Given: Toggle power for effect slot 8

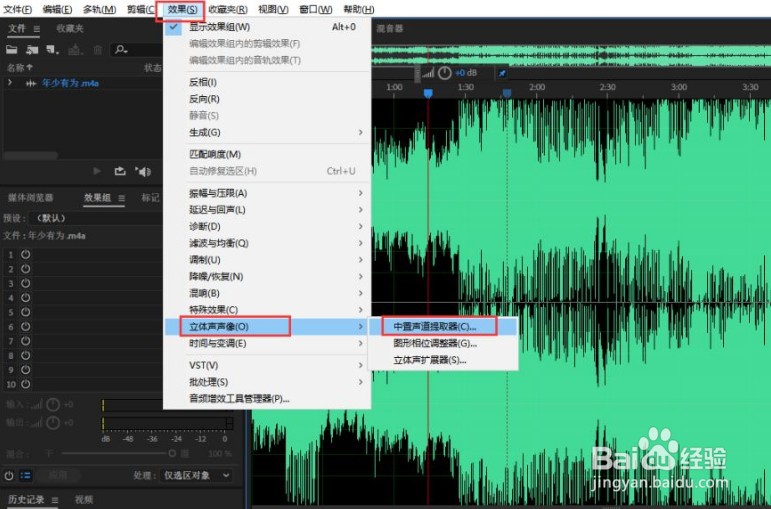Looking at the screenshot, I should coord(26,355).
